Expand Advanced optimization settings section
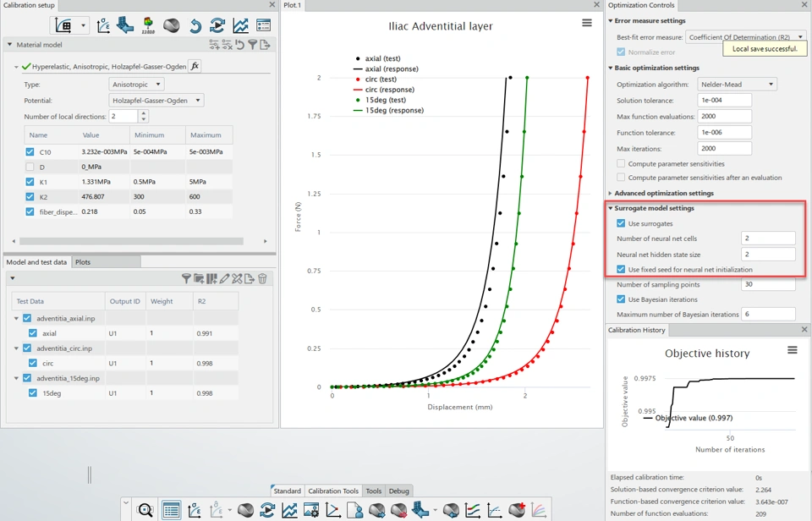The image size is (812, 521). tap(663, 193)
